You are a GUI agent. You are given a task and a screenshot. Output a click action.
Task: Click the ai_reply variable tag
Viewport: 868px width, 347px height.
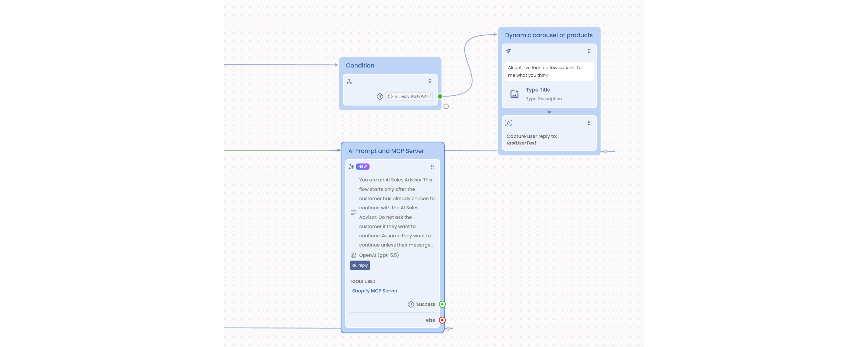(360, 265)
